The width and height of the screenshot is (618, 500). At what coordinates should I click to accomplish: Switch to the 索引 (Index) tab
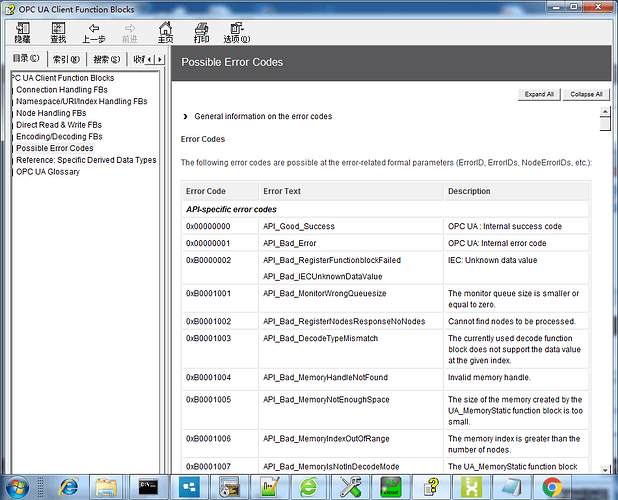66,59
